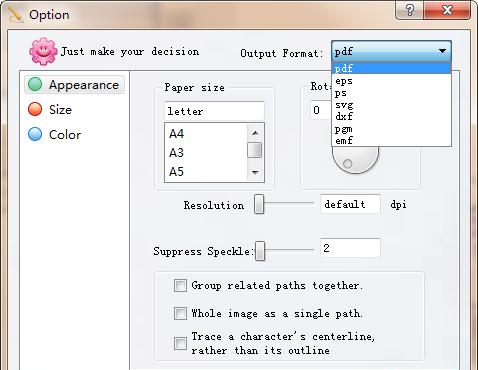Image resolution: width=478 pixels, height=370 pixels.
Task: Collapse the Output Format dropdown arrow
Action: tap(442, 51)
